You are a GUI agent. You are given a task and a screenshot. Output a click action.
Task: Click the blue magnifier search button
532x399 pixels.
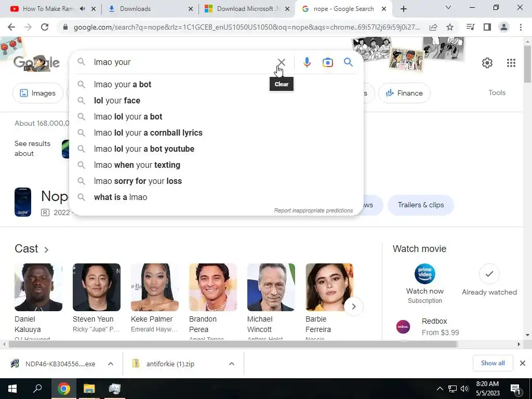click(348, 62)
